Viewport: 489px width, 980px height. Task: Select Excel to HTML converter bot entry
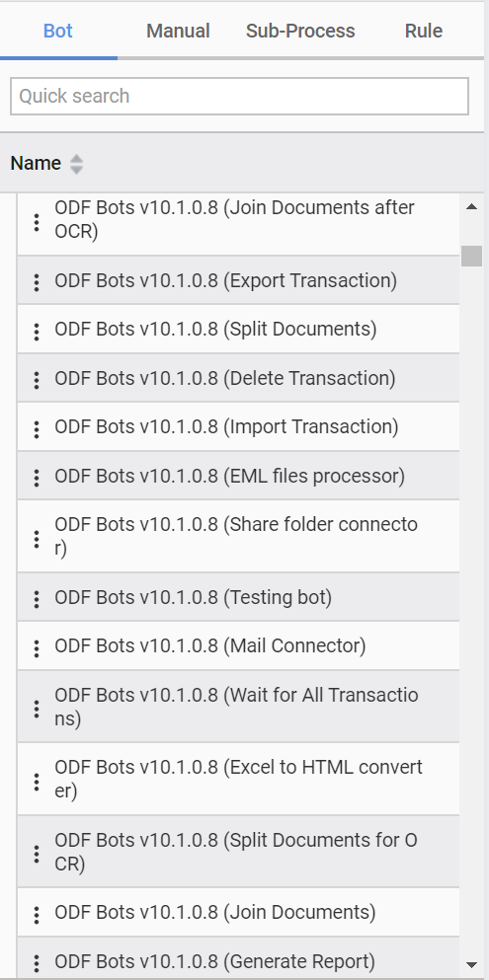[238, 779]
